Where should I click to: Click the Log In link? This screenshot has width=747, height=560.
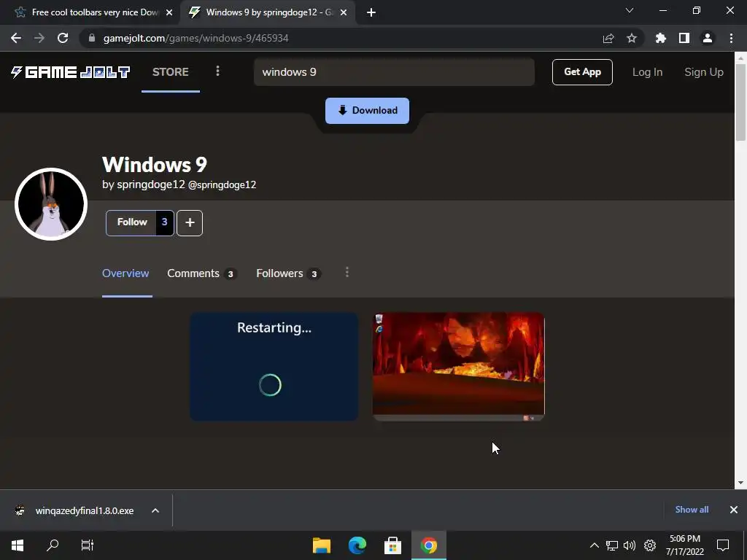pos(647,72)
